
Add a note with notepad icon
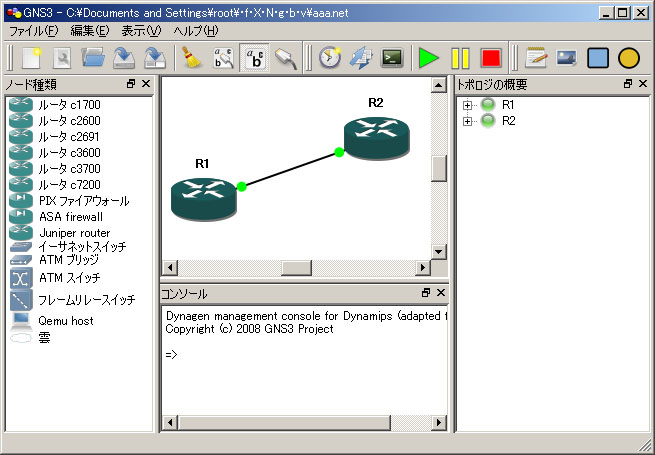[x=536, y=58]
